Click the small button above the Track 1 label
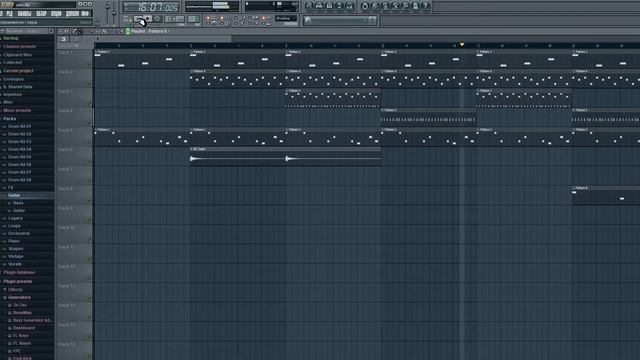This screenshot has width=640, height=360. 63,39
